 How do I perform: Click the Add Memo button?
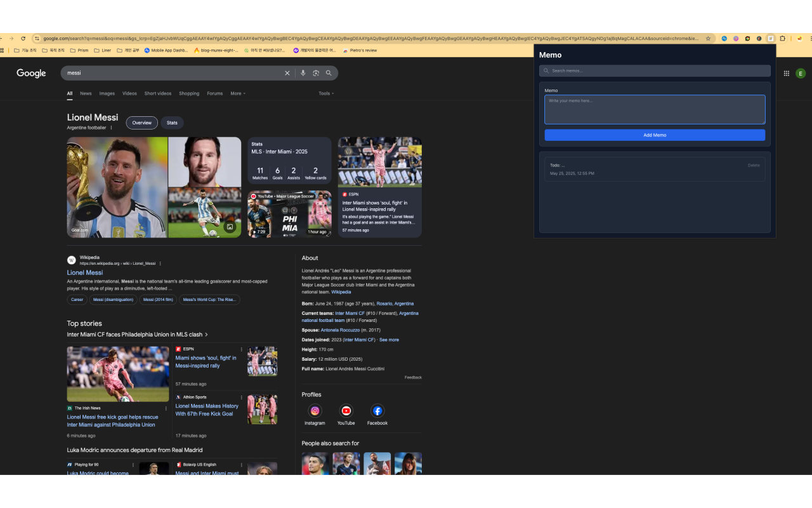[655, 135]
